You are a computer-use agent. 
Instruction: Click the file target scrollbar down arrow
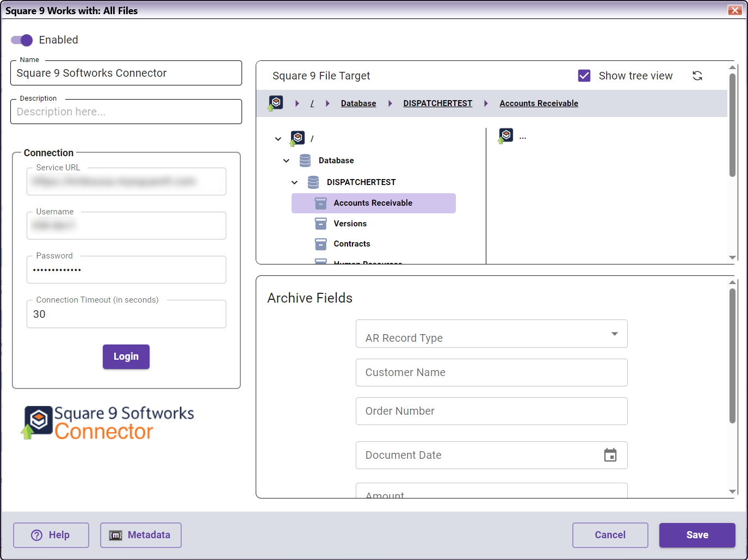point(732,257)
